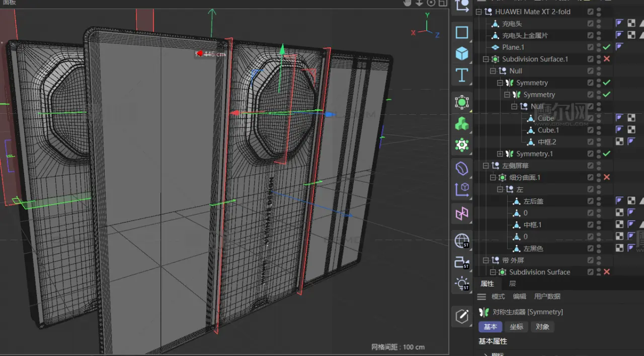
Task: Click the viewport layout toggle icon
Action: (443, 3)
